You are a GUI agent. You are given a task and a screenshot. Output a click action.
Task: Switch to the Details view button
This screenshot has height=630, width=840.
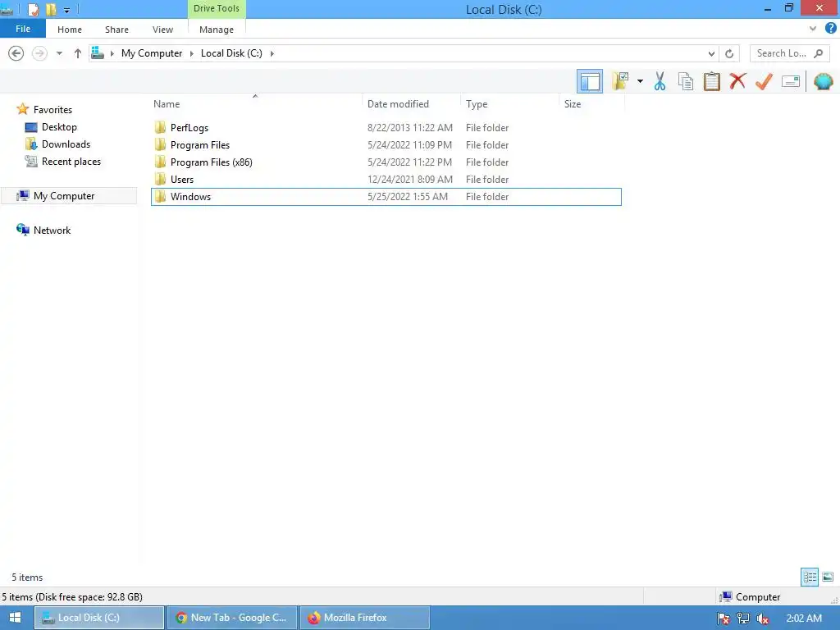pos(810,577)
